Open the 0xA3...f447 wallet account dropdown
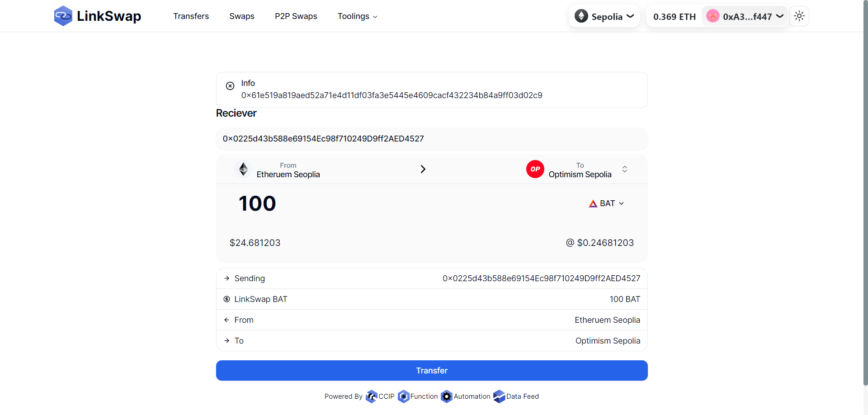Image resolution: width=868 pixels, height=415 pixels. tap(745, 16)
